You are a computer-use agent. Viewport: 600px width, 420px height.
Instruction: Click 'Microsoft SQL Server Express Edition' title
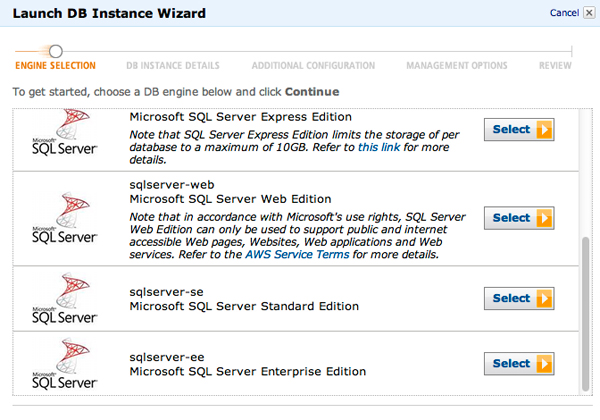[x=241, y=117]
